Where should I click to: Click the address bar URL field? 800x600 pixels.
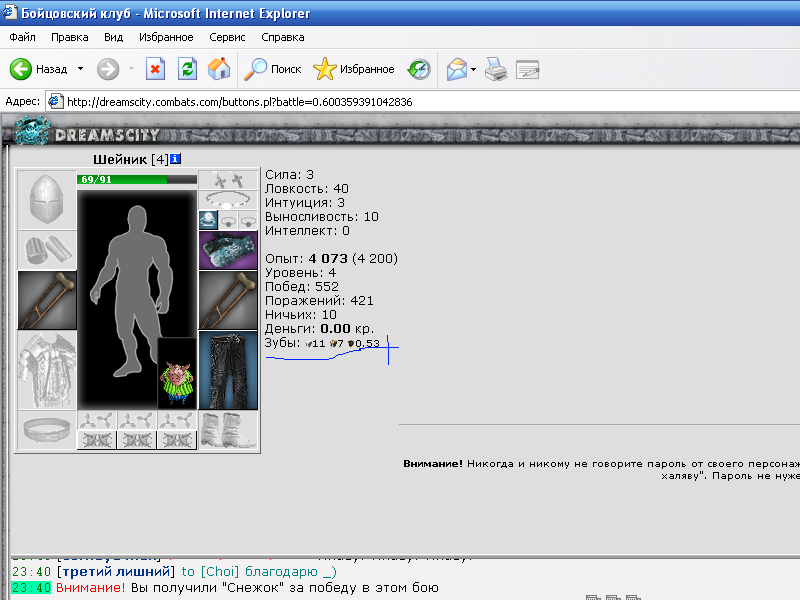[423, 102]
